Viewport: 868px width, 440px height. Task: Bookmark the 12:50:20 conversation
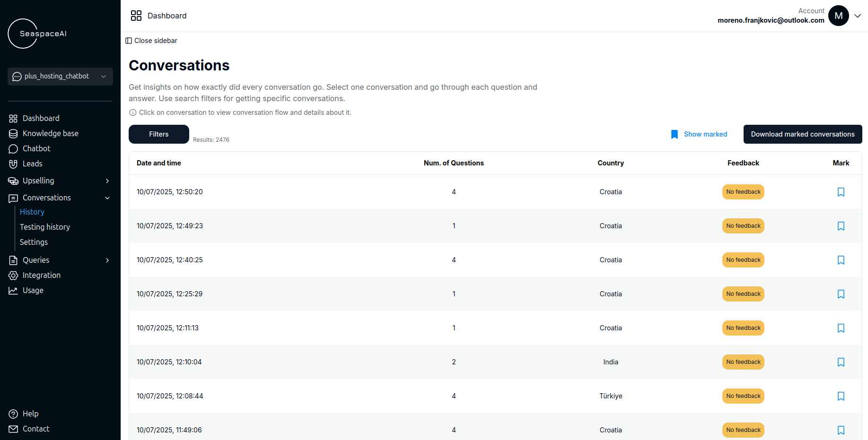(x=841, y=192)
